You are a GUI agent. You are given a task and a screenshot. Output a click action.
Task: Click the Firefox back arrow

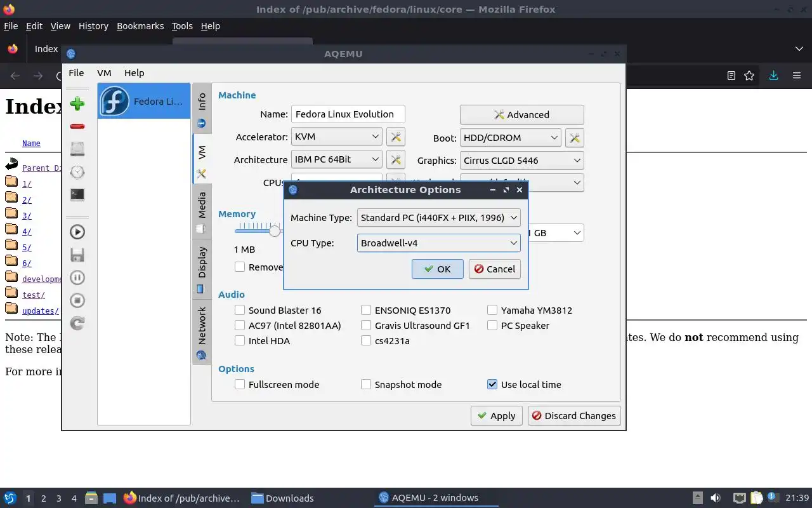(x=15, y=76)
